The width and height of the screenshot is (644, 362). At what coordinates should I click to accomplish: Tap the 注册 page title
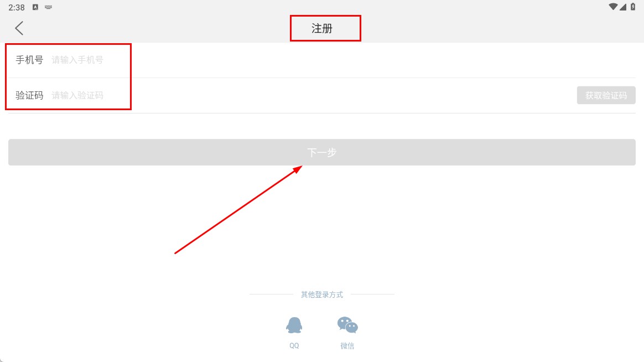tap(321, 28)
